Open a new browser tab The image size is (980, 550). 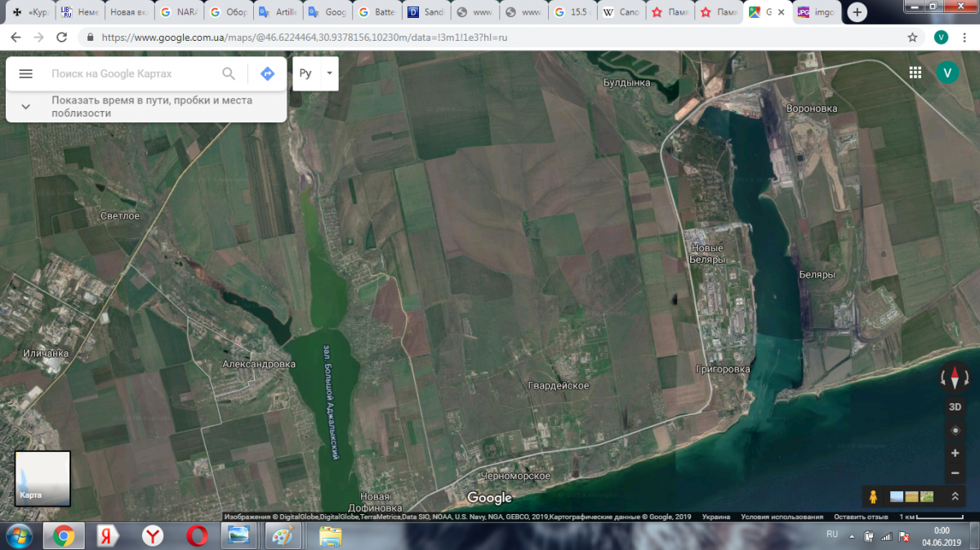pos(857,12)
